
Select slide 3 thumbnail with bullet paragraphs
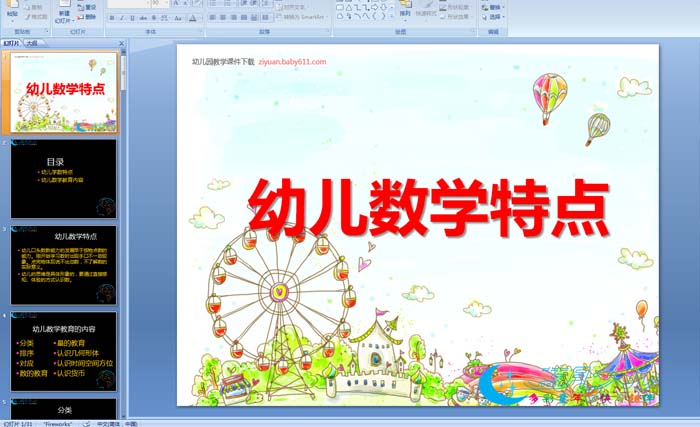(64, 265)
